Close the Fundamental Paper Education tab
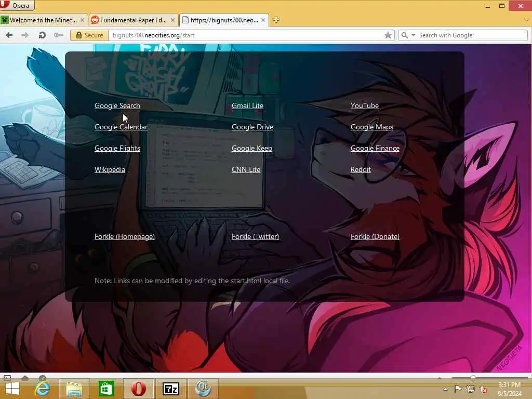 (172, 20)
